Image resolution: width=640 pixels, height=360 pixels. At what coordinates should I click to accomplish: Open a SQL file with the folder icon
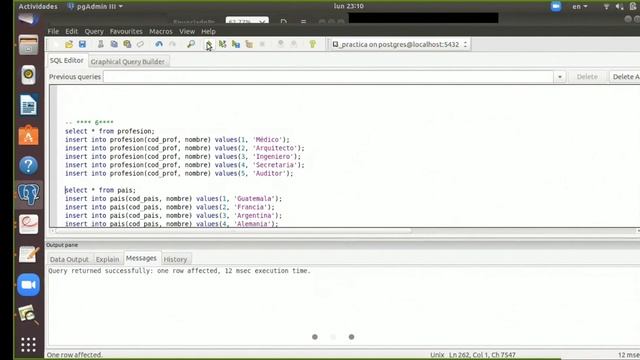coord(69,44)
